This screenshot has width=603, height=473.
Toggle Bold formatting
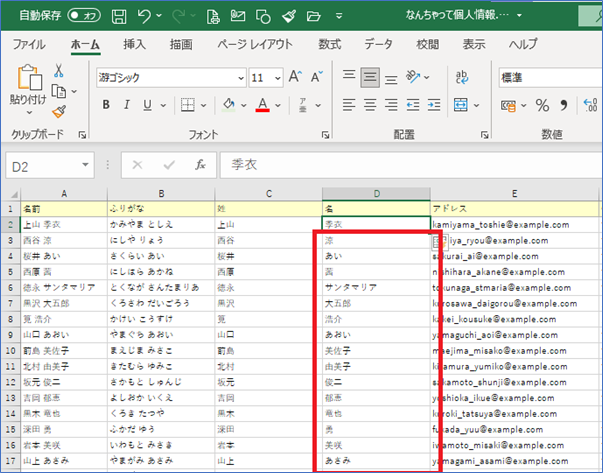[106, 105]
